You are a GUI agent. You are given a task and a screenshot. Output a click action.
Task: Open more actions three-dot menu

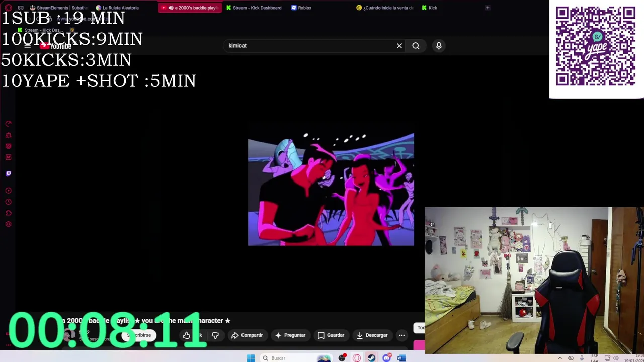tap(401, 335)
